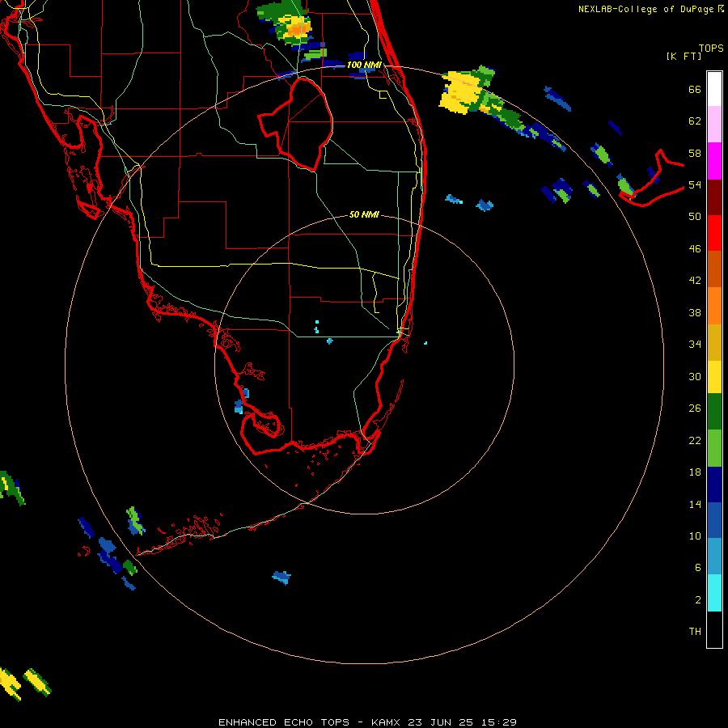Screen dimensions: 728x728
Task: Click the 34 legend value
Action: point(695,345)
